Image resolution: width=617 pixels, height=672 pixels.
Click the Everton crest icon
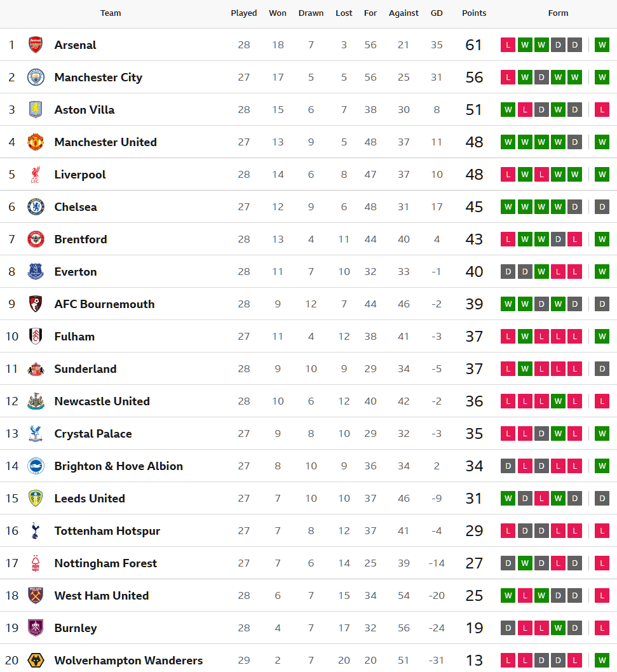point(36,272)
